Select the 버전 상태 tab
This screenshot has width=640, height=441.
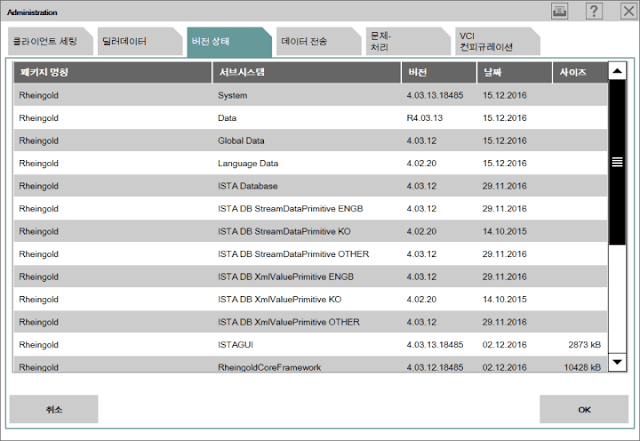tap(229, 42)
